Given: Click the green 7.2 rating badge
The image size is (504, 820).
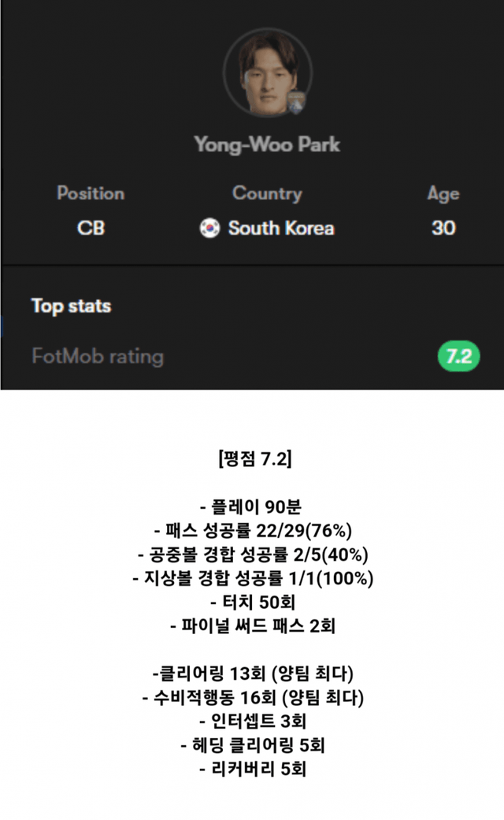Looking at the screenshot, I should click(x=458, y=357).
